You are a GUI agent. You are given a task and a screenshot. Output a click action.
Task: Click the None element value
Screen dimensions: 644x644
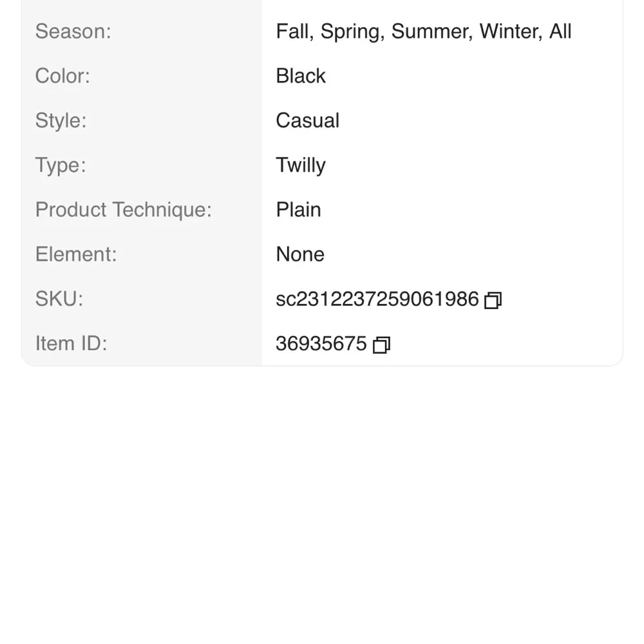(x=300, y=254)
